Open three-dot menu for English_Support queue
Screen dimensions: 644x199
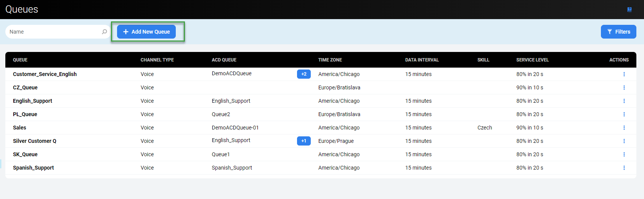pyautogui.click(x=624, y=101)
